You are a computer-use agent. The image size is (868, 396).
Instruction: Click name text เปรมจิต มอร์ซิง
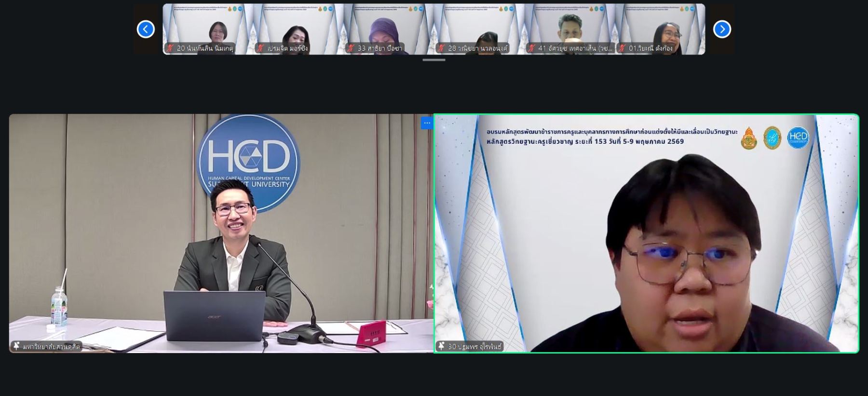(x=287, y=48)
